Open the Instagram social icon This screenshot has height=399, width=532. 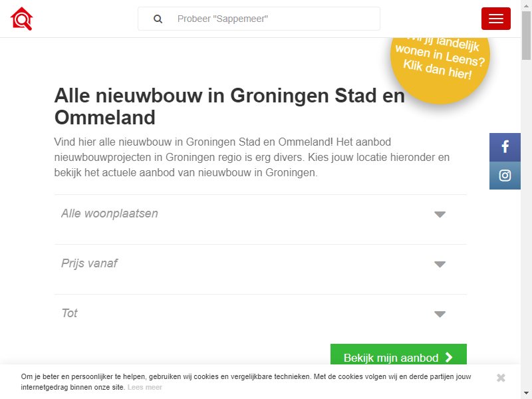[x=505, y=176]
